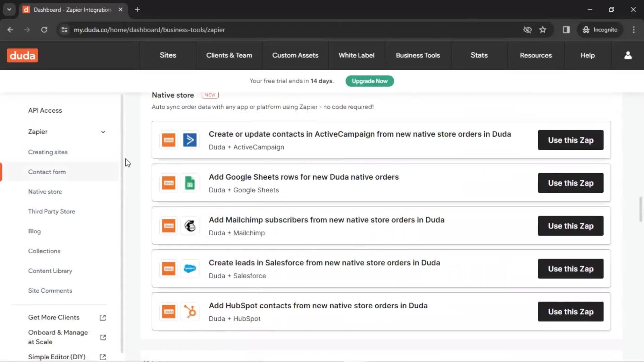This screenshot has width=644, height=362.
Task: Click 'Add Mailchimp subscribers from new native store orders' title
Action: click(326, 220)
